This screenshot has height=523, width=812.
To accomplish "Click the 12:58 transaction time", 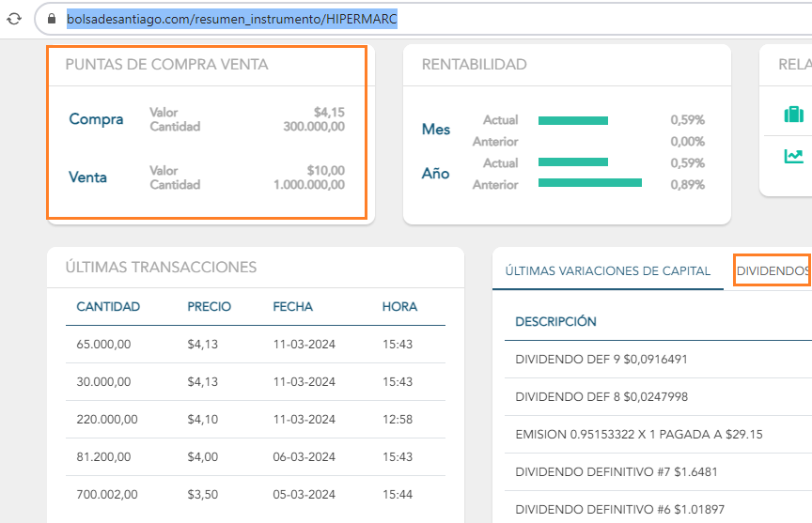I will pyautogui.click(x=398, y=420).
